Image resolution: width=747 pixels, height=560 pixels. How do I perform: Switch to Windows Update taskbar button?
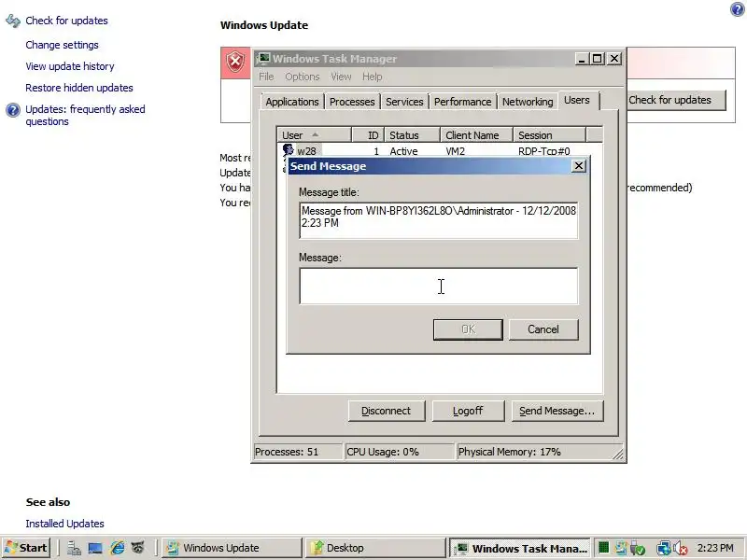(232, 548)
